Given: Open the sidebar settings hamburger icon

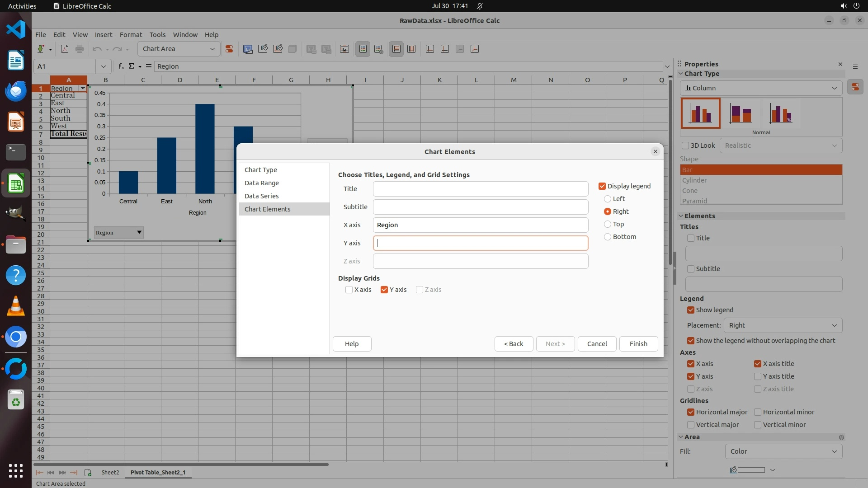Looking at the screenshot, I should (855, 66).
